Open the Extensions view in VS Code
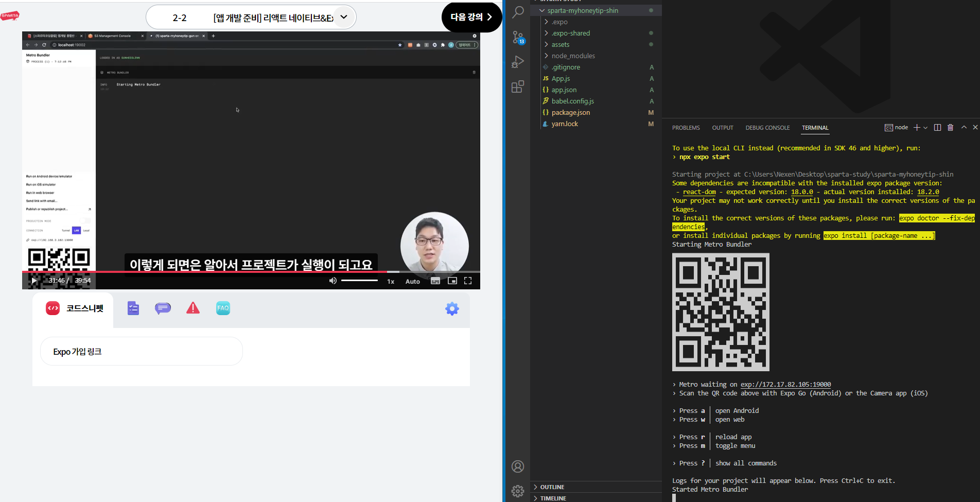This screenshot has height=502, width=980. pos(518,86)
